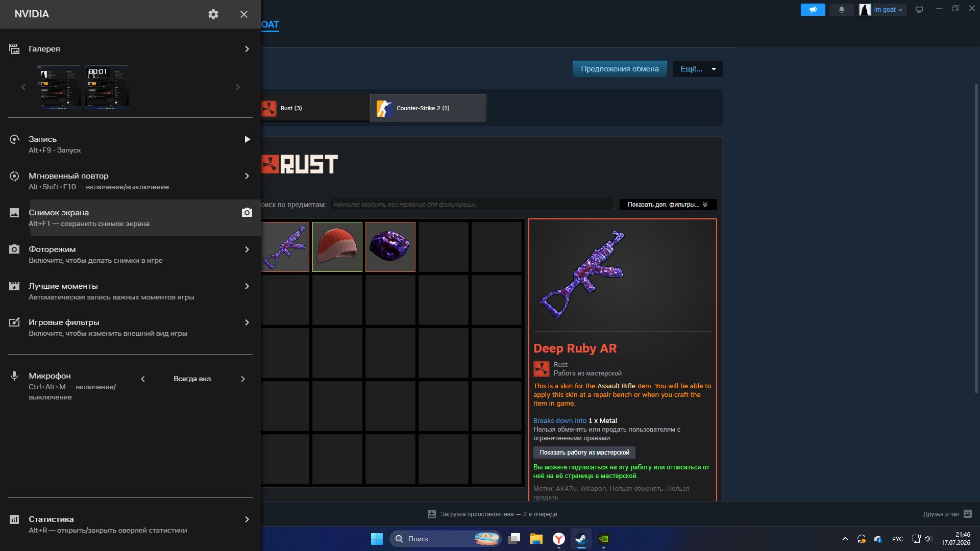Open Друзья и чат panel
The image size is (980, 551).
(x=947, y=514)
